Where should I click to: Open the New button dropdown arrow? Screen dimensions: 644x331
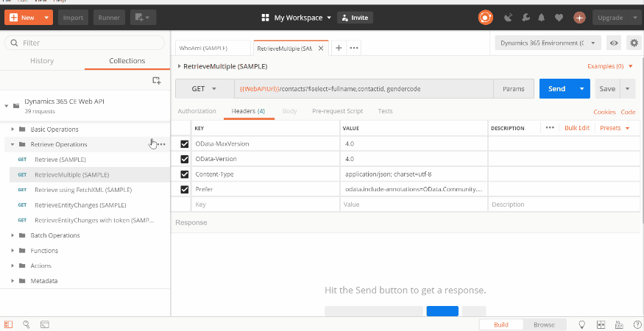click(47, 18)
